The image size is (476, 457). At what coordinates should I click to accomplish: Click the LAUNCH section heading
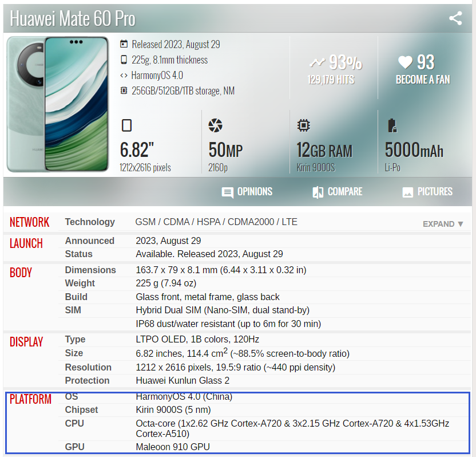click(x=26, y=243)
